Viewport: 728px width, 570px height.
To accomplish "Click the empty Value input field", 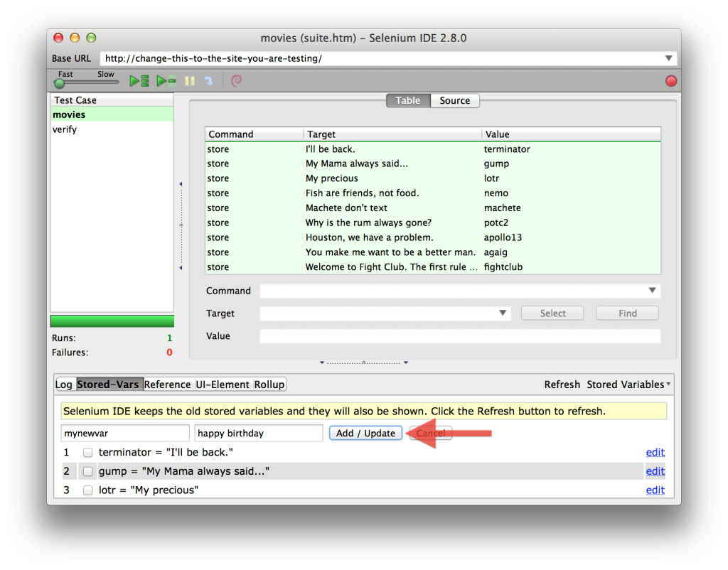I will (x=460, y=336).
